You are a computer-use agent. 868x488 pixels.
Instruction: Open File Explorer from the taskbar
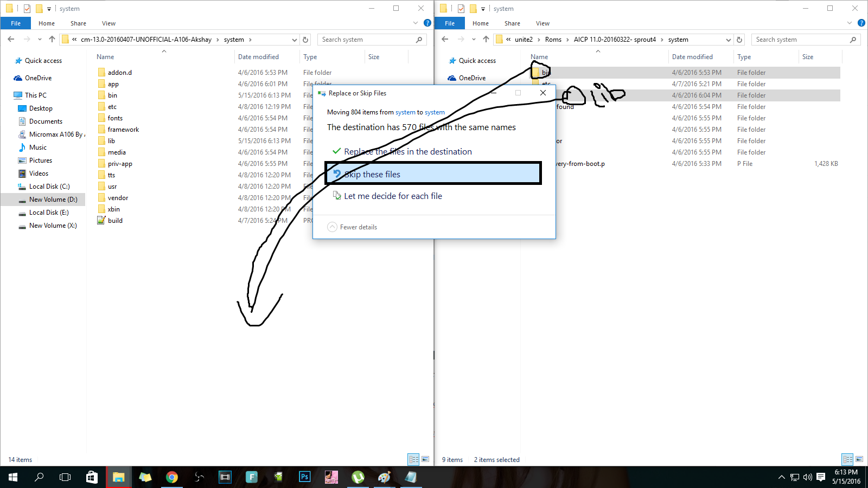coord(118,477)
